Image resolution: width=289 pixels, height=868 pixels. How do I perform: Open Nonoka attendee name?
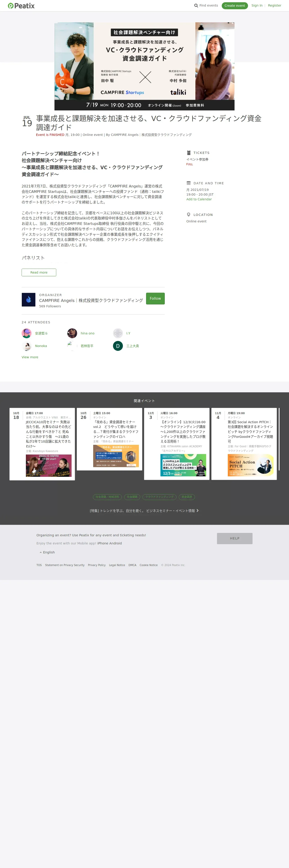pyautogui.click(x=41, y=346)
